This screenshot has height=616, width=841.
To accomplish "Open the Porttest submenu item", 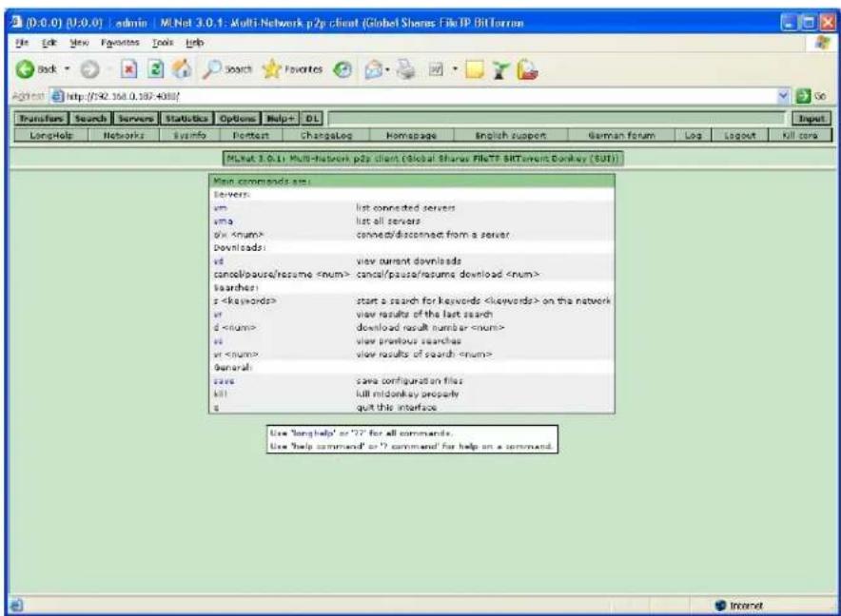I will click(x=251, y=136).
